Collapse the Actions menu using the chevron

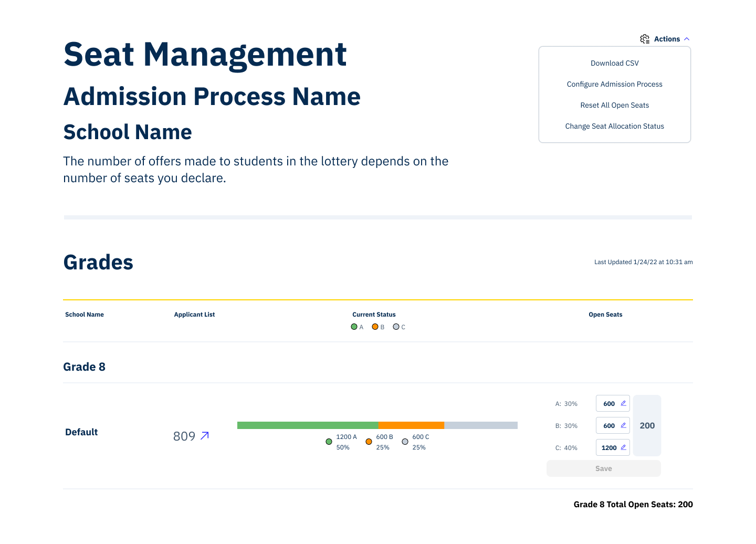click(687, 38)
